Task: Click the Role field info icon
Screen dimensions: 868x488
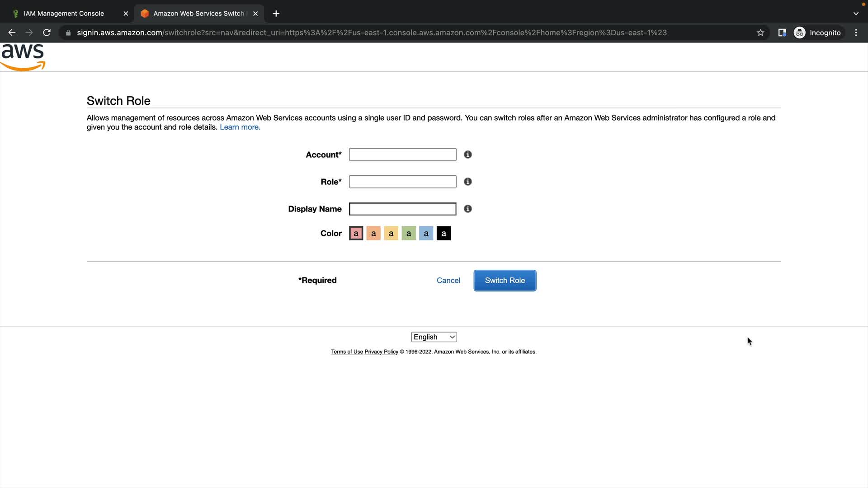Action: pyautogui.click(x=468, y=182)
